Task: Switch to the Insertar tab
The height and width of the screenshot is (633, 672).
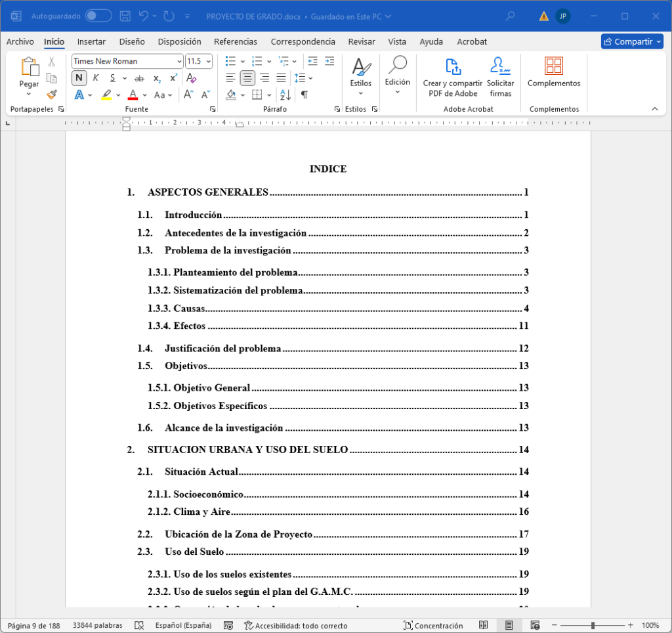Action: [x=91, y=41]
